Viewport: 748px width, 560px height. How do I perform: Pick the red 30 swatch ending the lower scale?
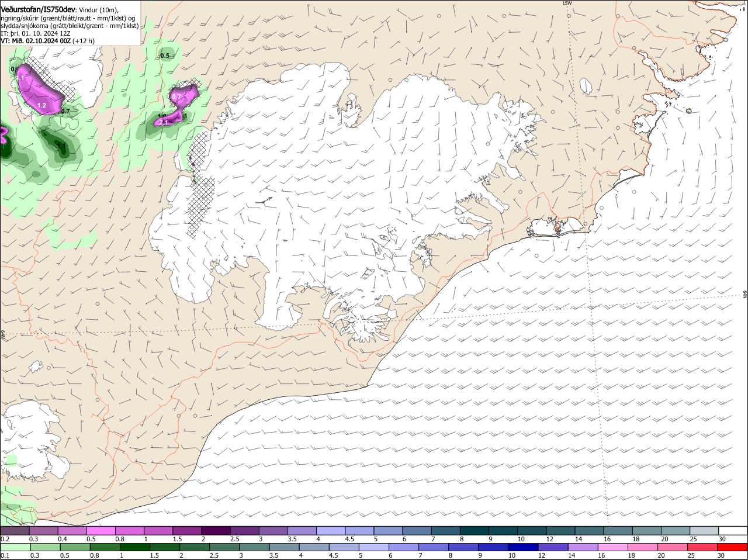pyautogui.click(x=733, y=548)
